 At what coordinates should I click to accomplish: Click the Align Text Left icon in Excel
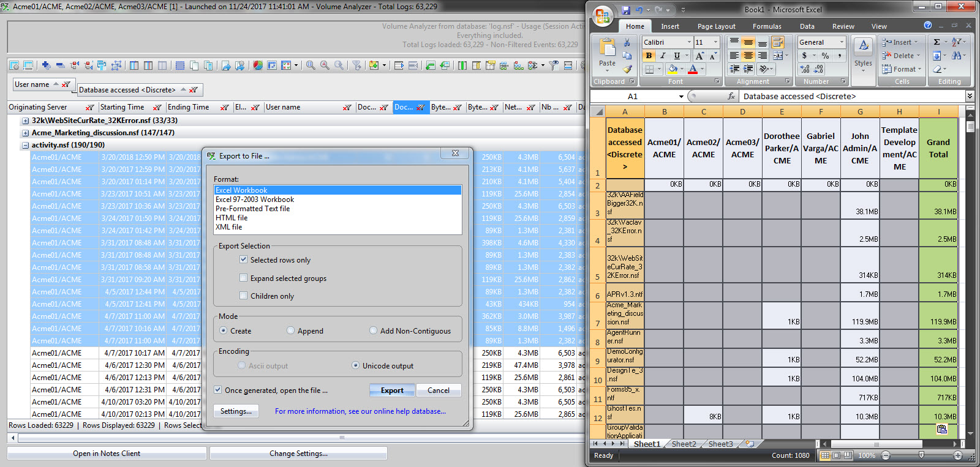coord(734,56)
